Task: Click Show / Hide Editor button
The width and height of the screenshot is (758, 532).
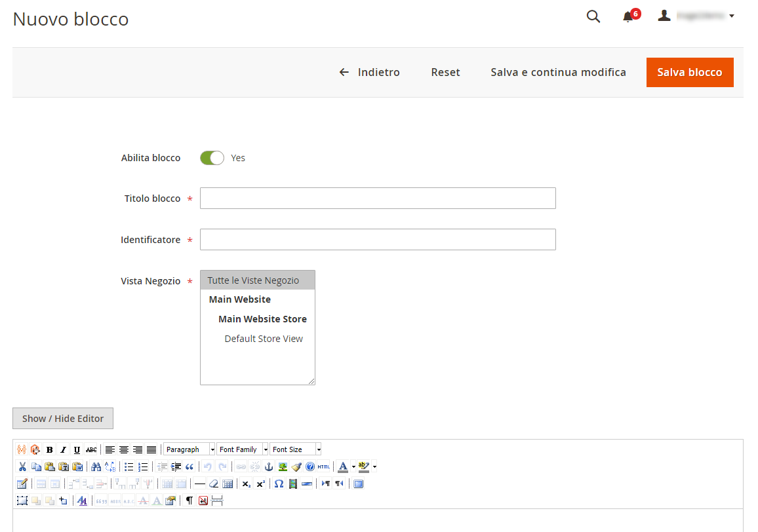Action: pos(63,419)
